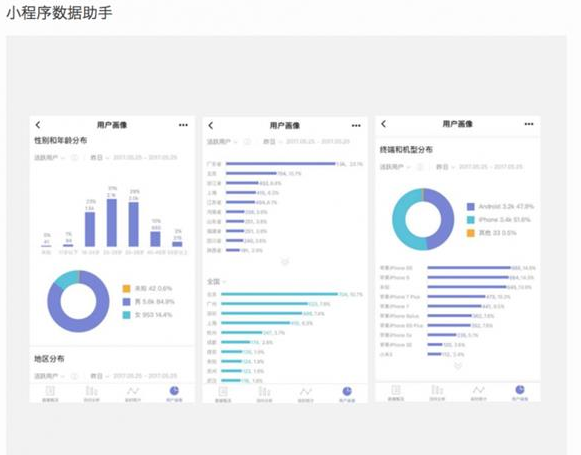Expand the province list with the down chevron
Screen dimensions: 581x455
pyautogui.click(x=285, y=262)
